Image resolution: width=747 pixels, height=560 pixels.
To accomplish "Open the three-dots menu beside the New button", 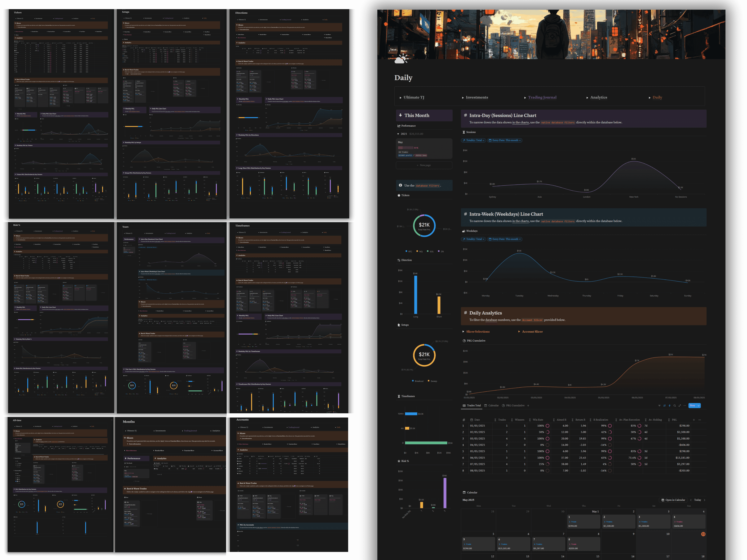I will click(x=685, y=405).
